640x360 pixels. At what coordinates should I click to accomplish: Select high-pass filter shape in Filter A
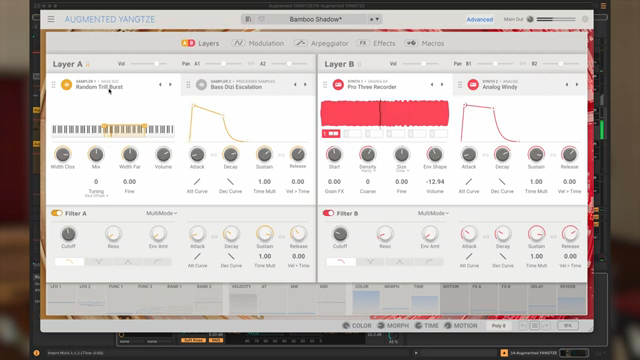tap(157, 262)
